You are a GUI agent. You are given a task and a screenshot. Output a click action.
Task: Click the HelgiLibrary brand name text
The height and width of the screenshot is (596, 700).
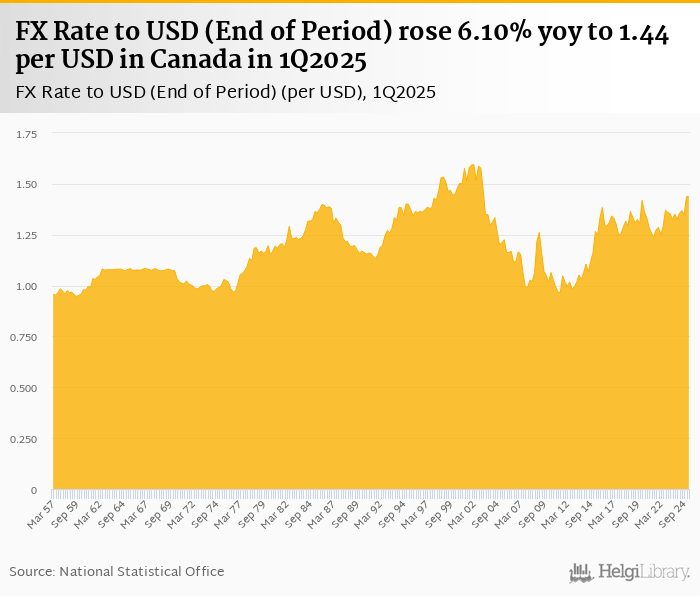(x=643, y=572)
